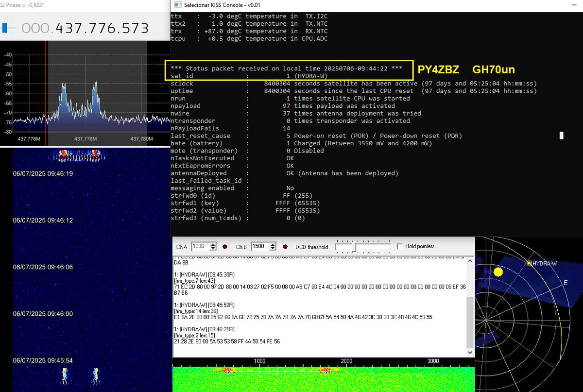Screen dimensions: 583x392
Task: Click the greyed 000 leading frequency digits
Action: [36, 28]
